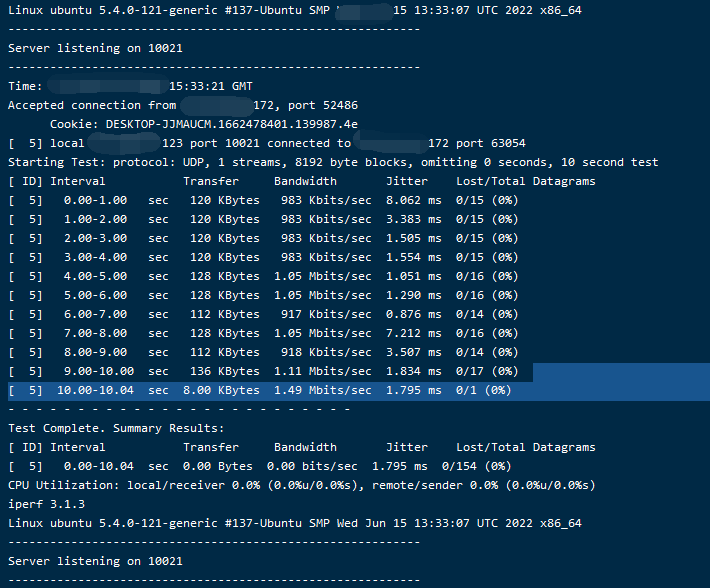Click the 917 Kbits/sec bandwidth value
Screen dimensions: 710x588
pyautogui.click(x=326, y=314)
